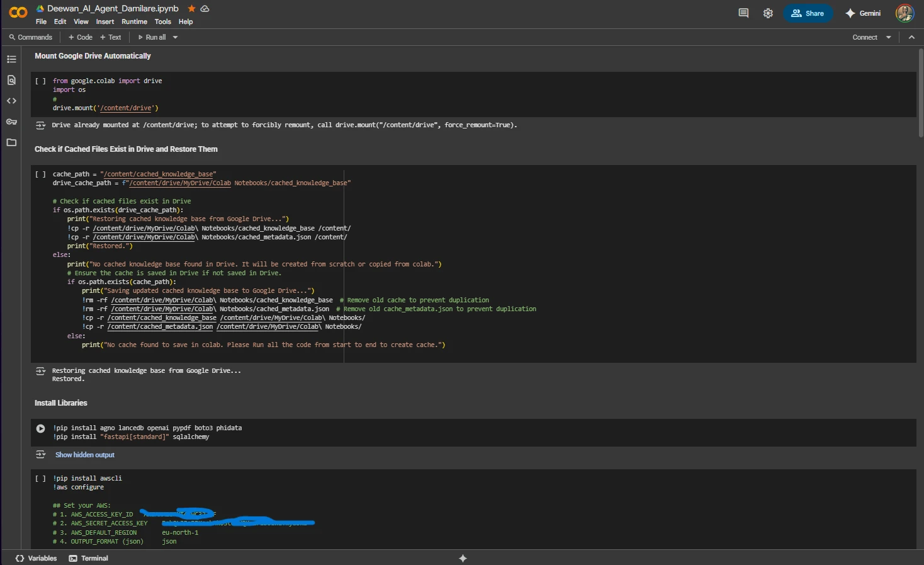Open the Runtime menu
This screenshot has width=924, height=565.
134,21
